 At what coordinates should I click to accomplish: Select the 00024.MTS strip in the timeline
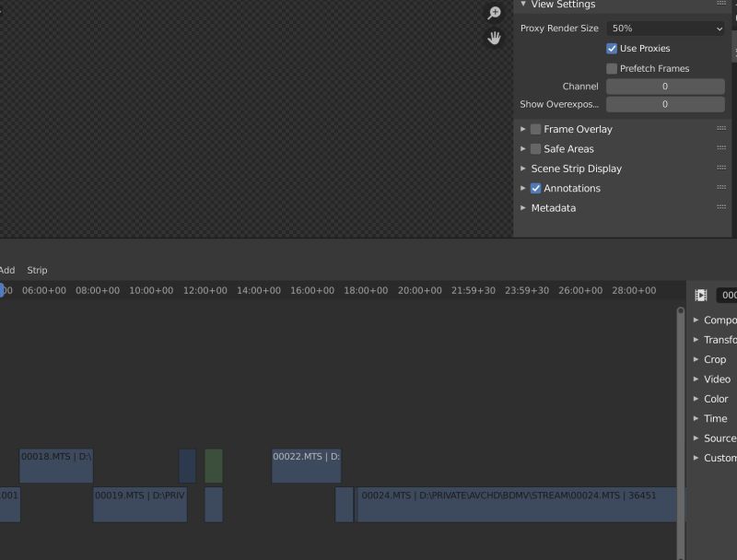click(x=511, y=504)
